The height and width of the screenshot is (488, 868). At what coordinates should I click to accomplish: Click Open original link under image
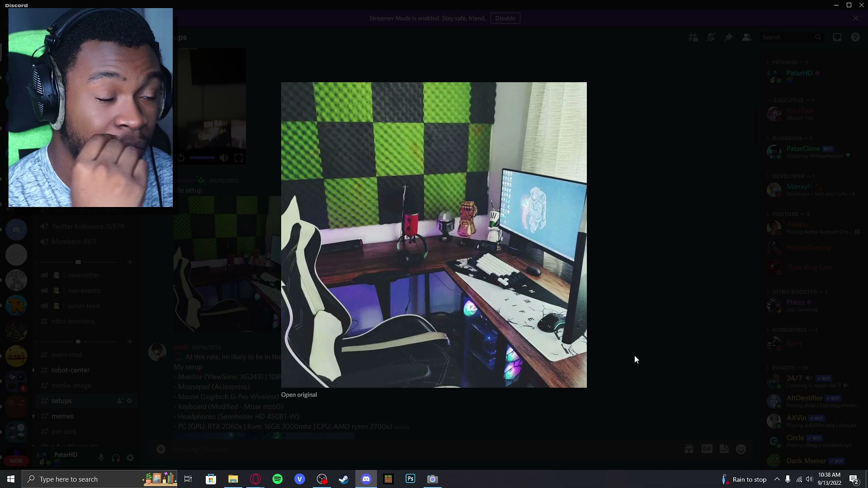click(299, 395)
